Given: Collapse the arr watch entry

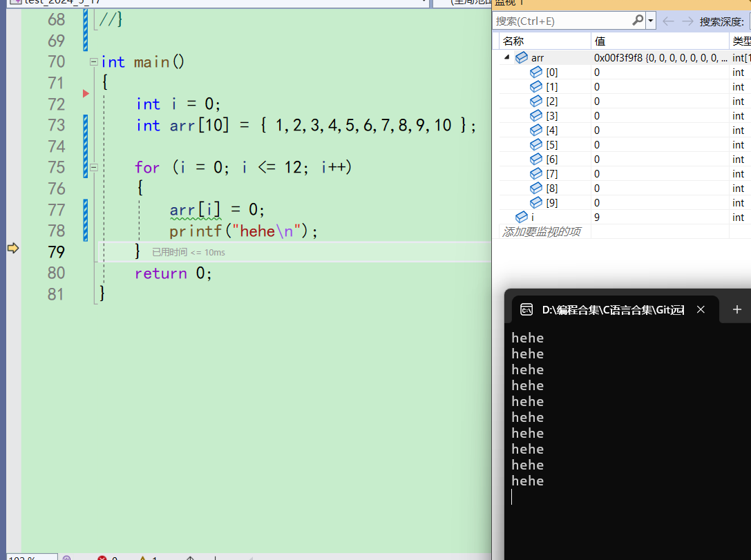Looking at the screenshot, I should click(506, 57).
